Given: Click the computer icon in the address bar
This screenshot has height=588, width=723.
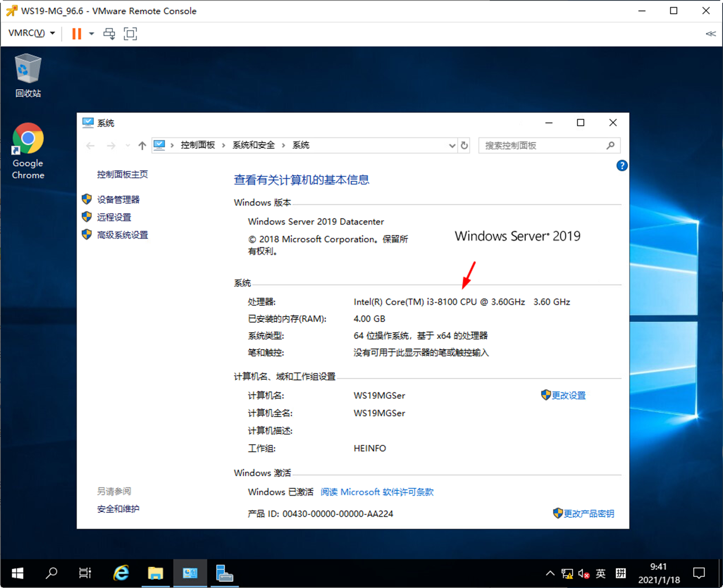Looking at the screenshot, I should pyautogui.click(x=159, y=145).
